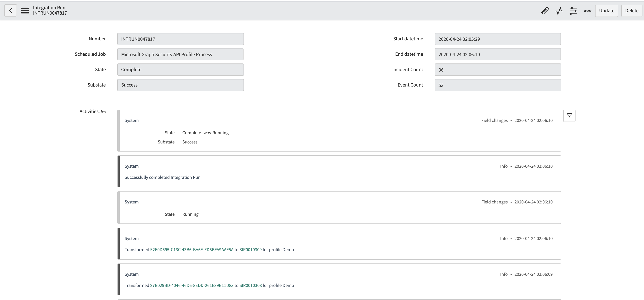Select the State field showing Complete
The width and height of the screenshot is (644, 300).
click(x=180, y=69)
